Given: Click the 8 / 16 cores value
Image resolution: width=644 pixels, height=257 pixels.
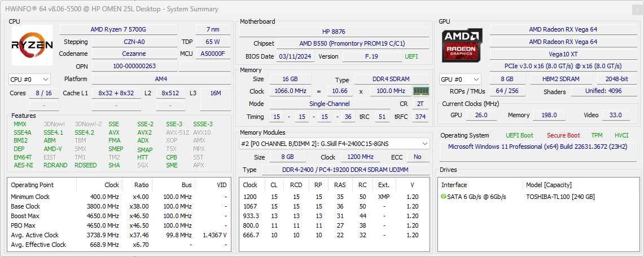Looking at the screenshot, I should (x=43, y=93).
